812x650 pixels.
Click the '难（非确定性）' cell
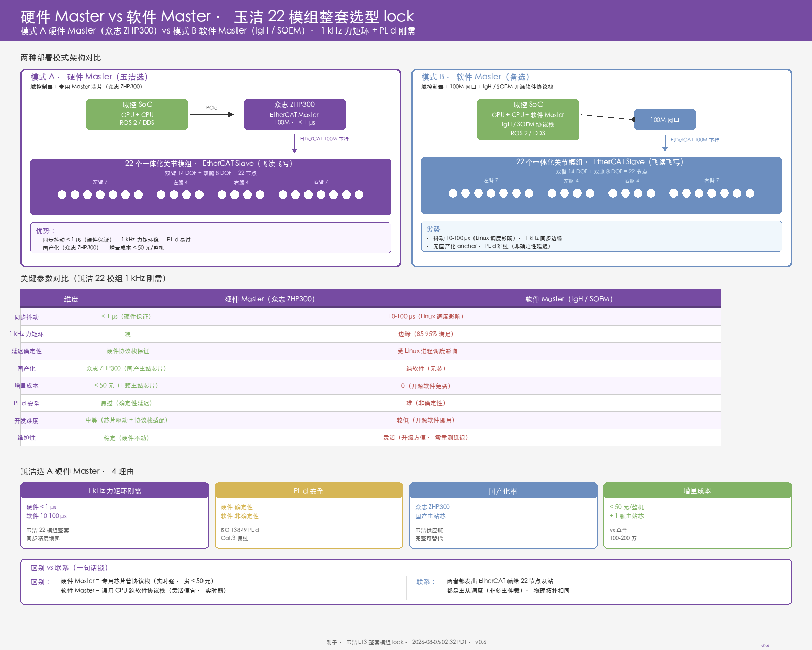click(426, 403)
